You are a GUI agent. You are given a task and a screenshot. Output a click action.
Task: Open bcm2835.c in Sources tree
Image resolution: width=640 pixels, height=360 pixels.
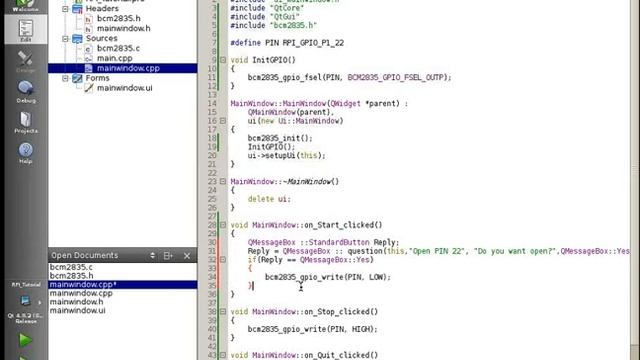[x=118, y=48]
